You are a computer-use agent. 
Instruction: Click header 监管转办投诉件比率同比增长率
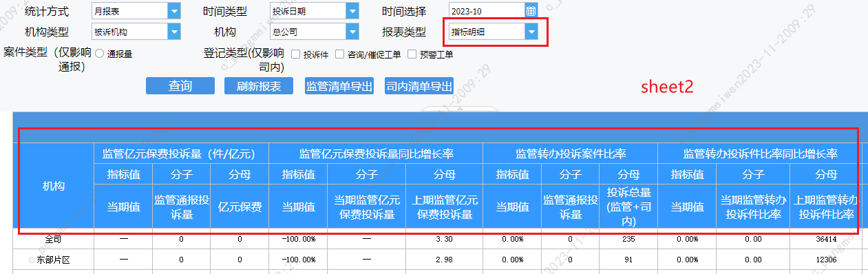tap(760, 154)
